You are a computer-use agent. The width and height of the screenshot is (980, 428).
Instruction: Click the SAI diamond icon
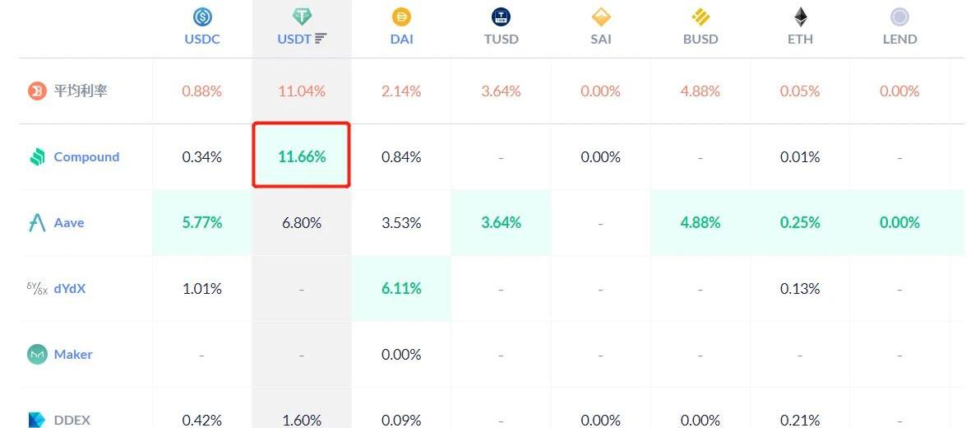coord(601,16)
